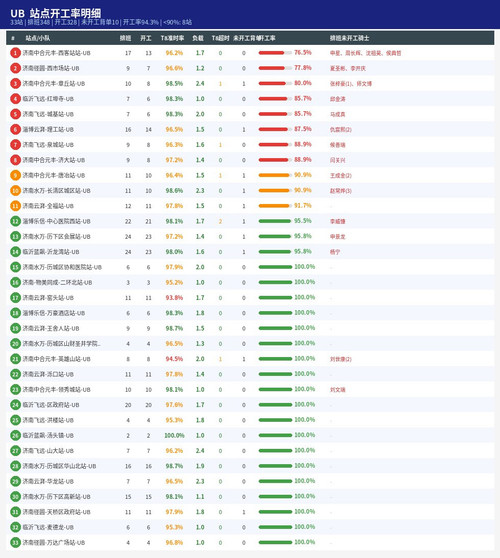Click the 80.0% start rate value
This screenshot has width=500, height=558.
click(x=303, y=83)
